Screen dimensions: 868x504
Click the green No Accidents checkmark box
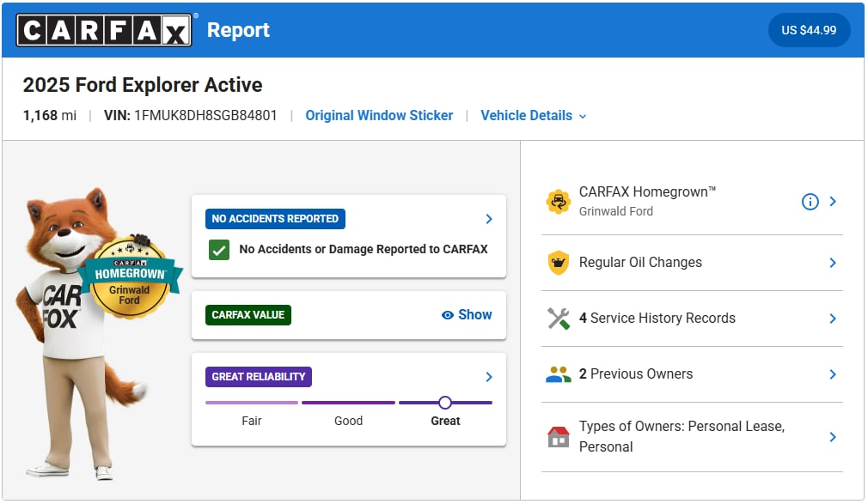(219, 250)
